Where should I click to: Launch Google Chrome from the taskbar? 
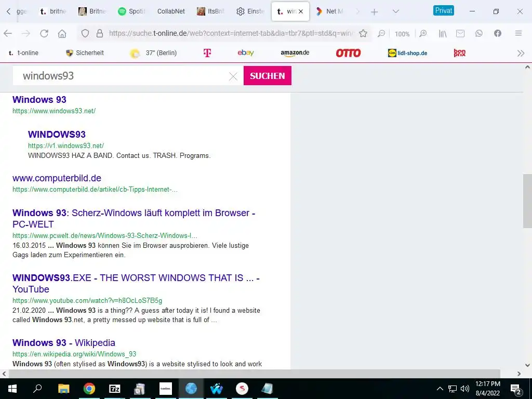(89, 389)
